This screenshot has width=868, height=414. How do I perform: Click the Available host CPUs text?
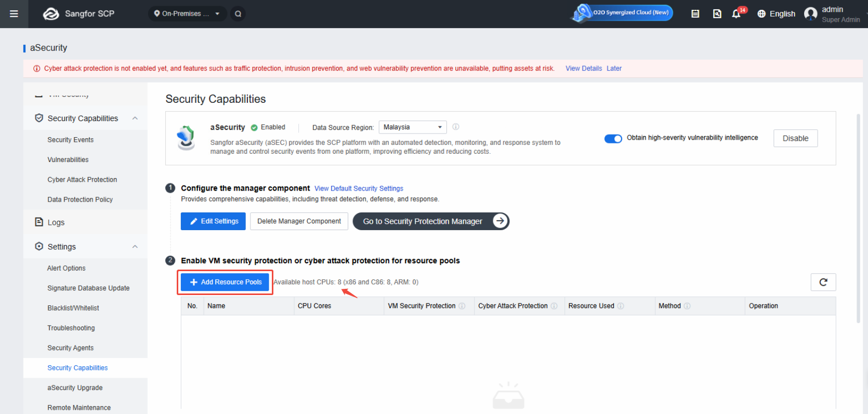click(x=346, y=282)
